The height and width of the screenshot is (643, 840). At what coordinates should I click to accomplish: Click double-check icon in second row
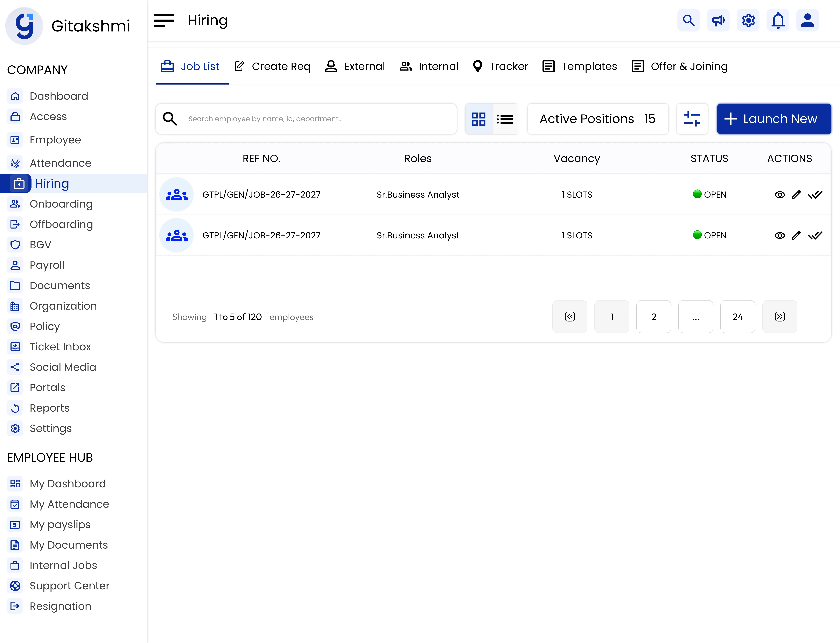[x=815, y=235]
